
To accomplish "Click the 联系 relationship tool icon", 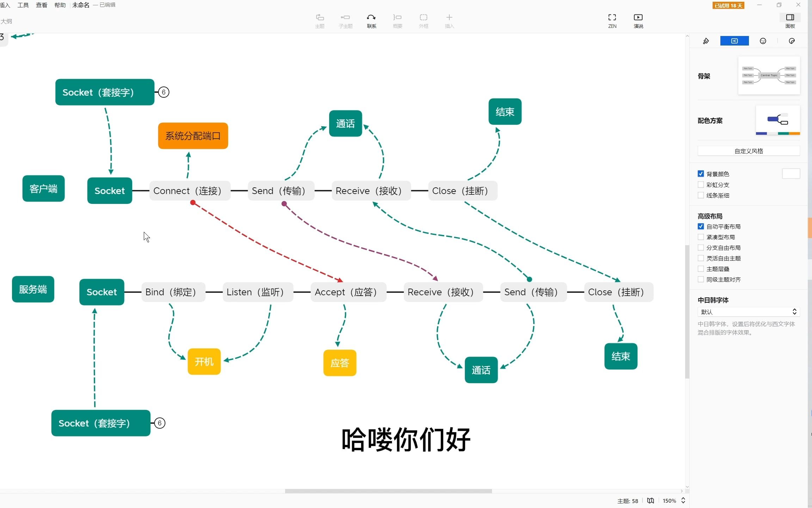I will tap(371, 18).
